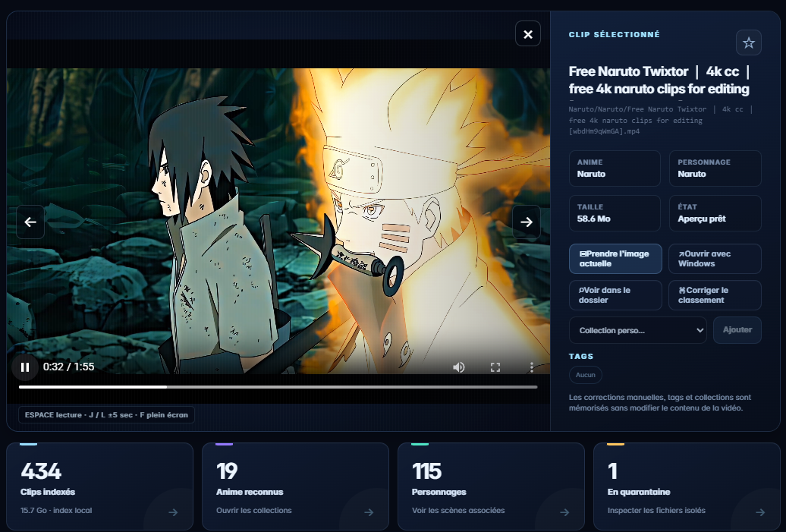
Task: Click the 'Aucun' tag chip
Action: point(586,375)
